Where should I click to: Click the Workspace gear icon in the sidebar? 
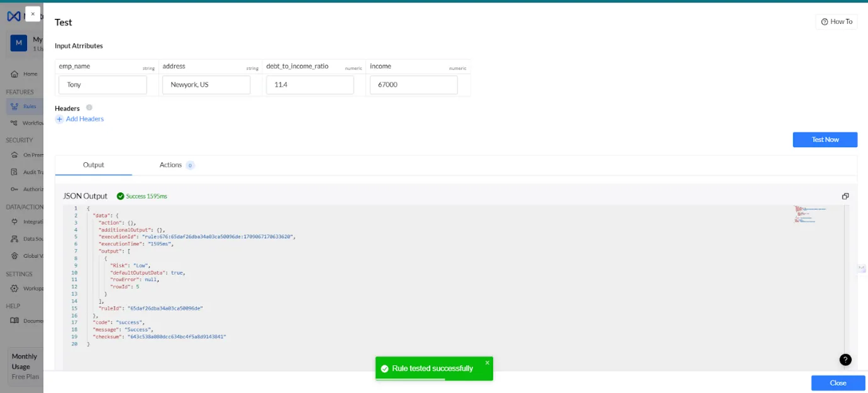coord(14,288)
